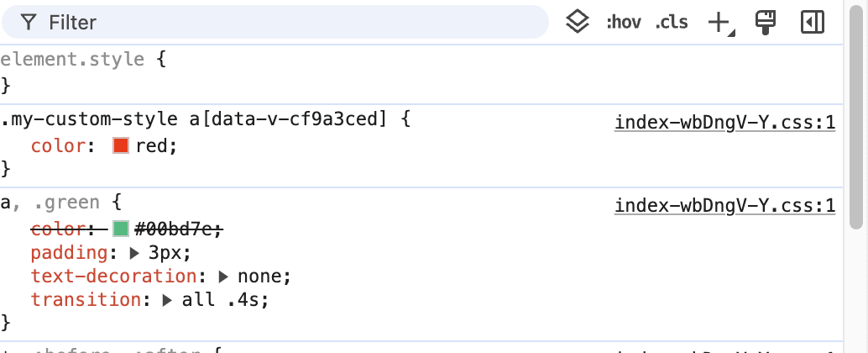The width and height of the screenshot is (868, 353).
Task: Open the green #00bd7e color swatch
Action: pos(121,229)
